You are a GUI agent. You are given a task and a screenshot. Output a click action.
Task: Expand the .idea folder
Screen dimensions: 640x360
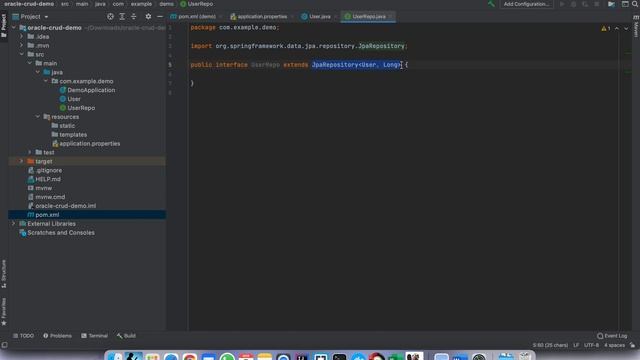[22, 37]
